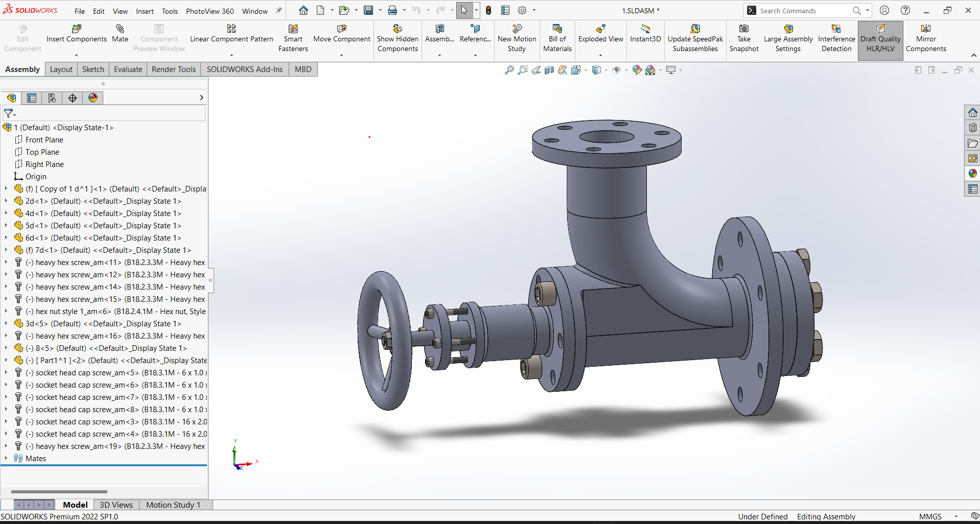
Task: Open DimXpertManager crosshair tab
Action: 73,98
